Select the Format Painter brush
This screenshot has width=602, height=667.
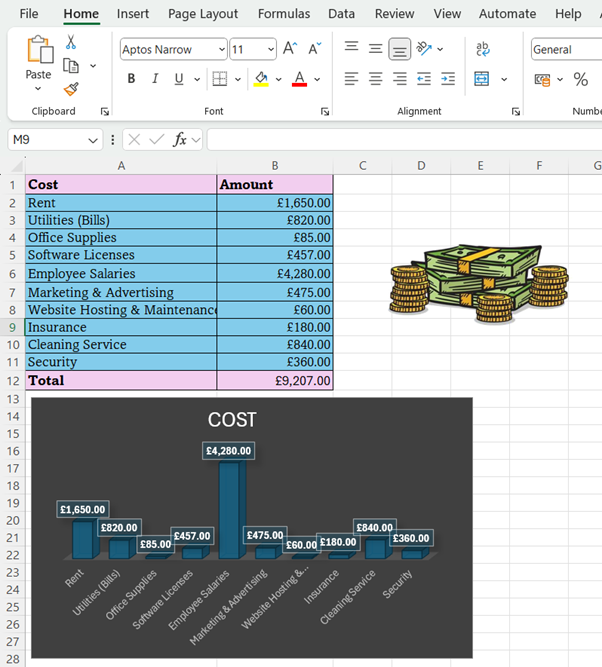(x=71, y=89)
